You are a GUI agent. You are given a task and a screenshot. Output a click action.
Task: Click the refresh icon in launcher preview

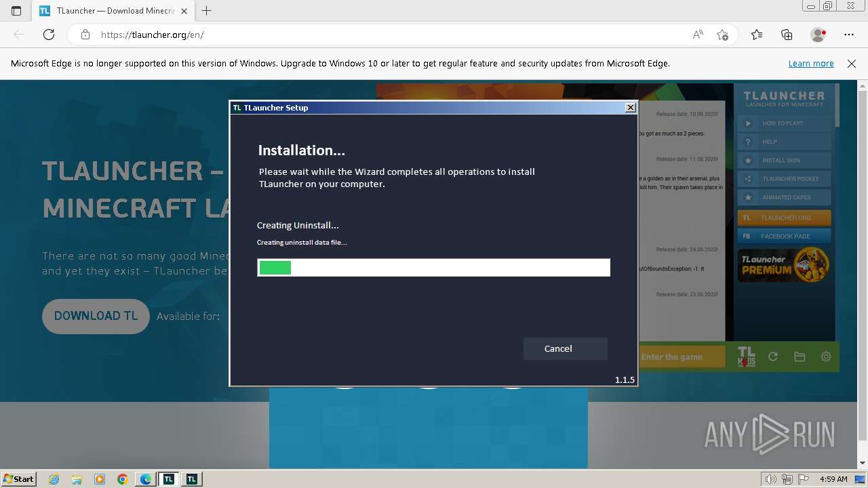coord(772,357)
